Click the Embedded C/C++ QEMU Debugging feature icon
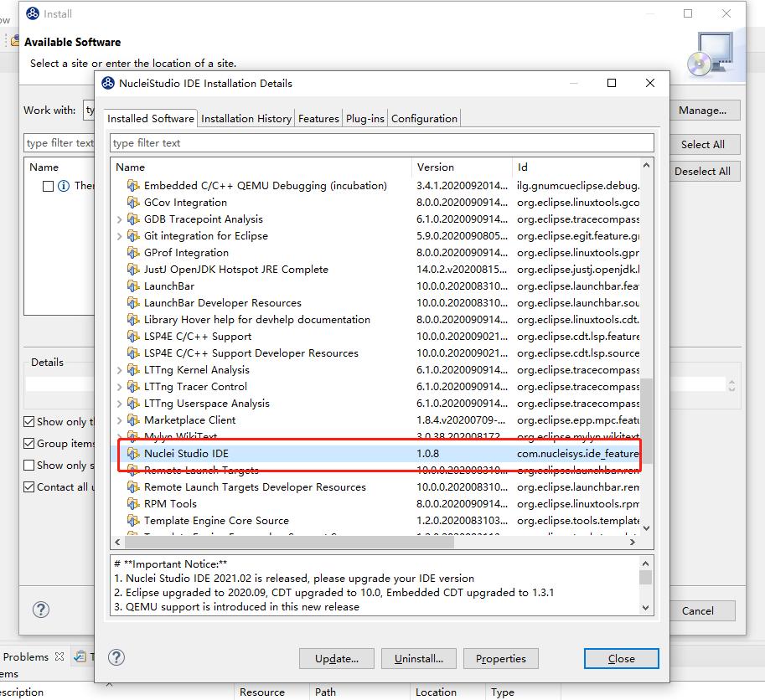This screenshot has height=700, width=765. pos(133,186)
